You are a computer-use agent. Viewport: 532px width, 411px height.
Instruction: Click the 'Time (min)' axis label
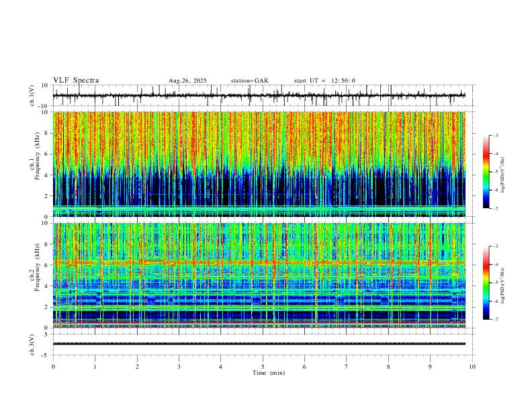[269, 373]
